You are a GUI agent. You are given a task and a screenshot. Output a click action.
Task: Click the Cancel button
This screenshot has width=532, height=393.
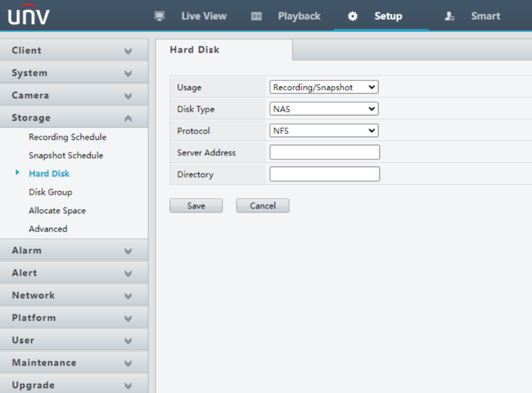262,205
